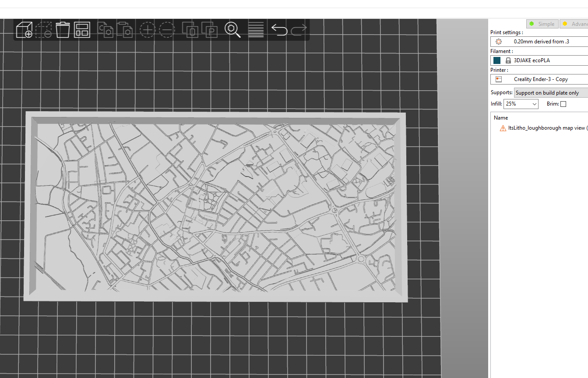Viewport: 588px width, 378px height.
Task: Open the Supports dropdown
Action: (x=549, y=92)
